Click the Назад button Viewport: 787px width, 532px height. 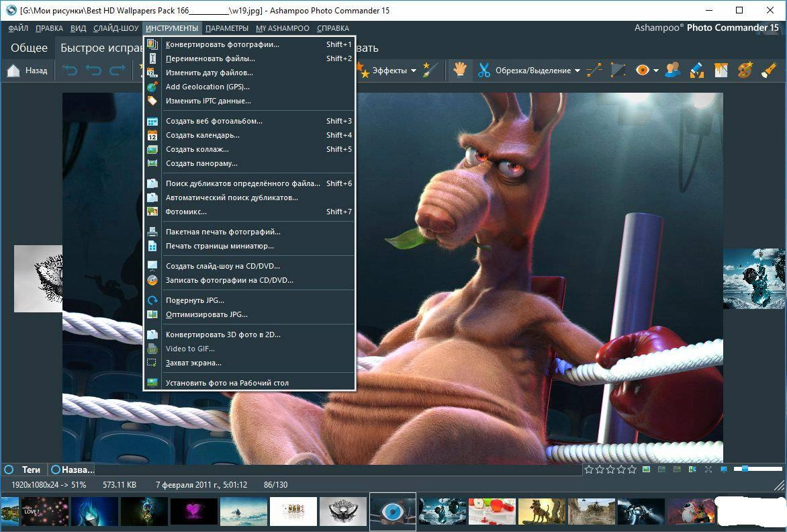[x=28, y=71]
